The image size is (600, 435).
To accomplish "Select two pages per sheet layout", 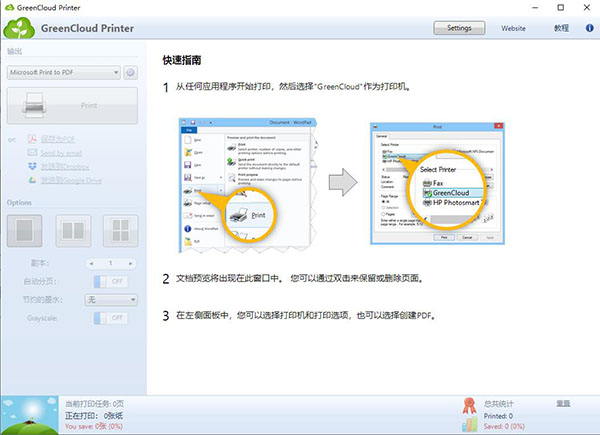I will pos(73,231).
